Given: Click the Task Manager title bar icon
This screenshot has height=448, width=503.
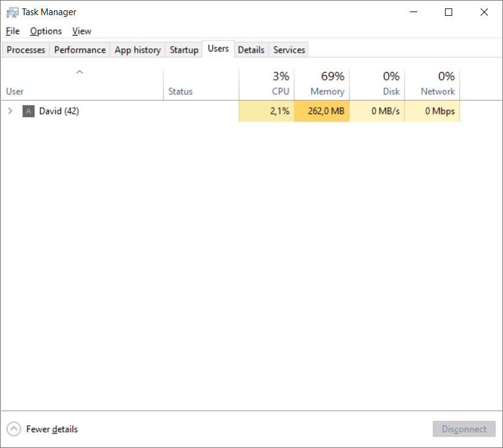Looking at the screenshot, I should (x=13, y=12).
